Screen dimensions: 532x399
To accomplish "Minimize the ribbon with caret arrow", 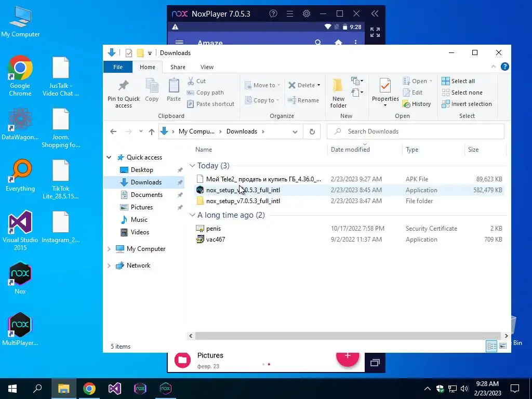I will [x=494, y=67].
